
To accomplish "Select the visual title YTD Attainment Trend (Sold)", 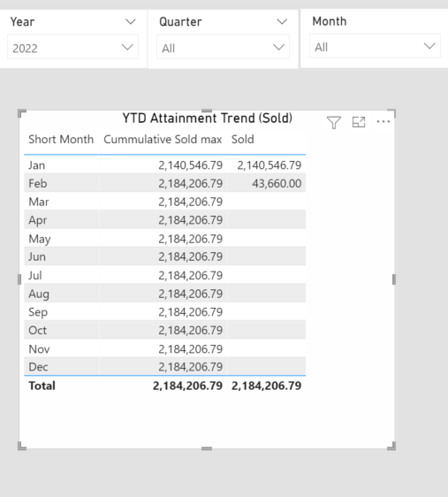I will click(x=208, y=119).
